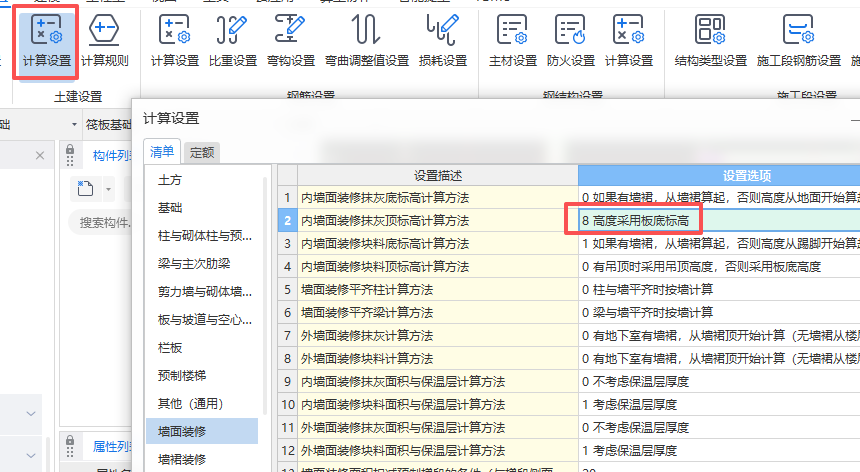
Task: Select 柱与砌体柱与预... category
Action: [x=205, y=236]
